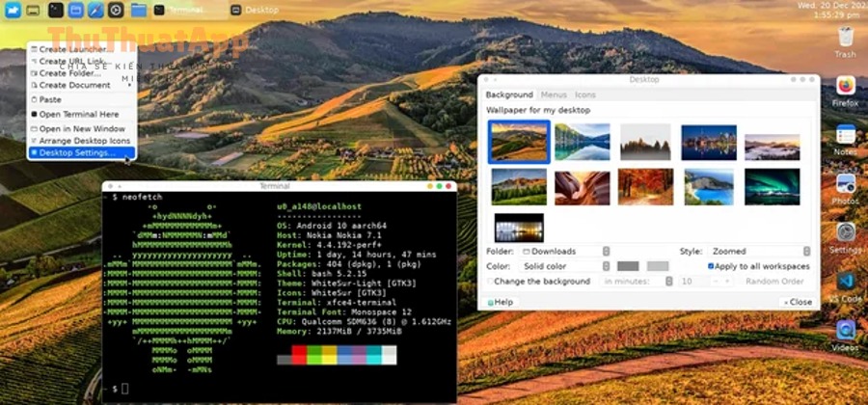This screenshot has height=405, width=868.
Task: Open the Photos desktop icon
Action: coord(845,189)
